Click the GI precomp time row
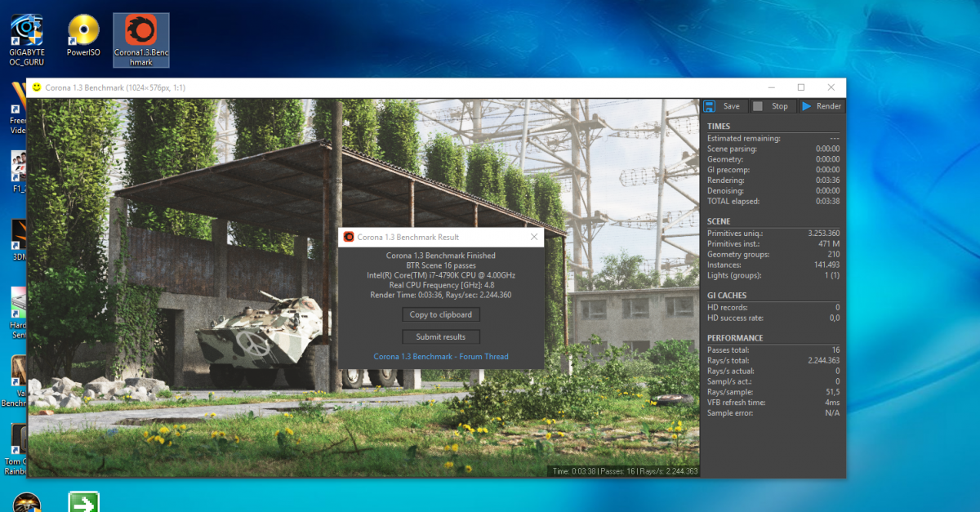The height and width of the screenshot is (512, 980). tap(773, 170)
